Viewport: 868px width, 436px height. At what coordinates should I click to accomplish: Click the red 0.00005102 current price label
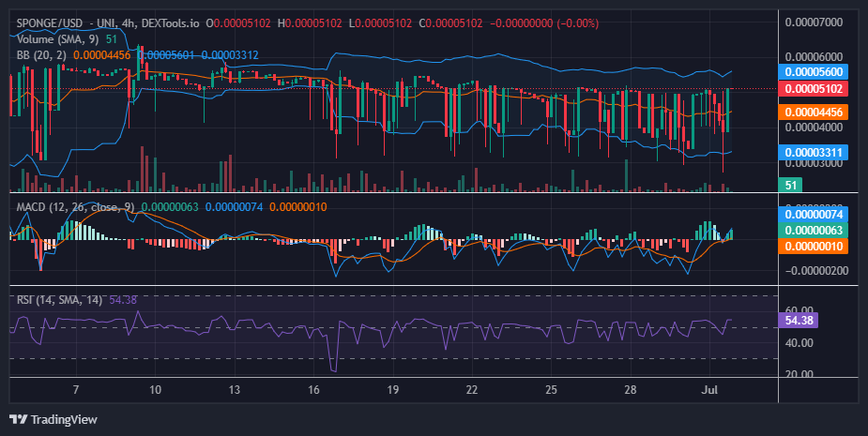(x=813, y=88)
